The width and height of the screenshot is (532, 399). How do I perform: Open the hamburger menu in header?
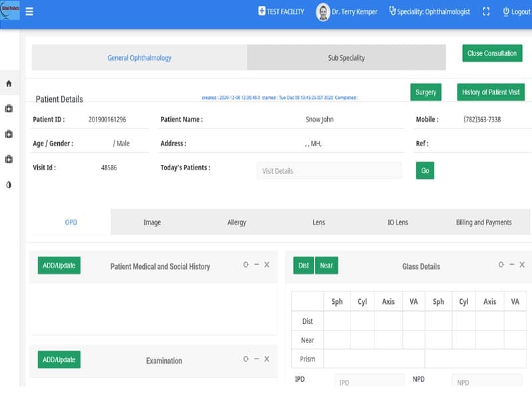click(x=29, y=11)
